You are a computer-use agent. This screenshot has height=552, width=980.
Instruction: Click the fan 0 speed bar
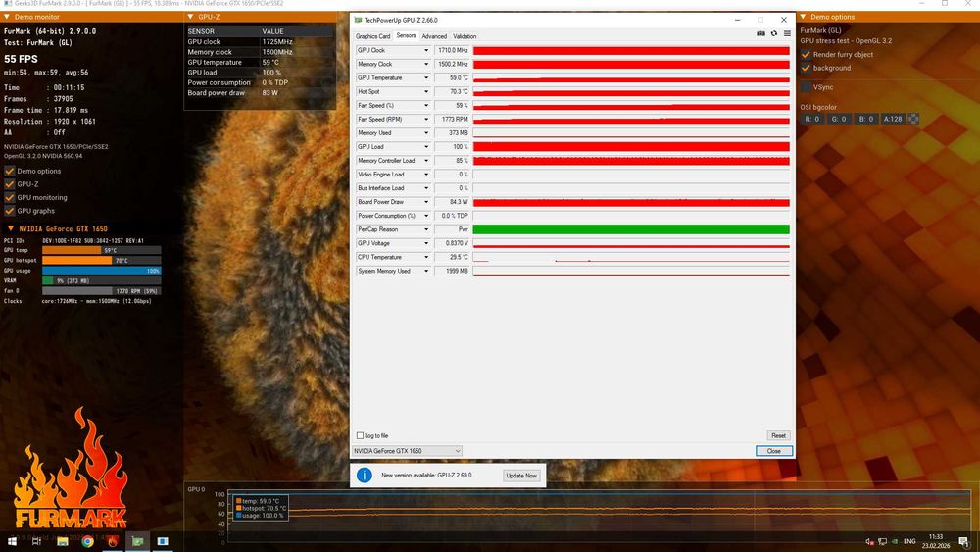[x=101, y=290]
